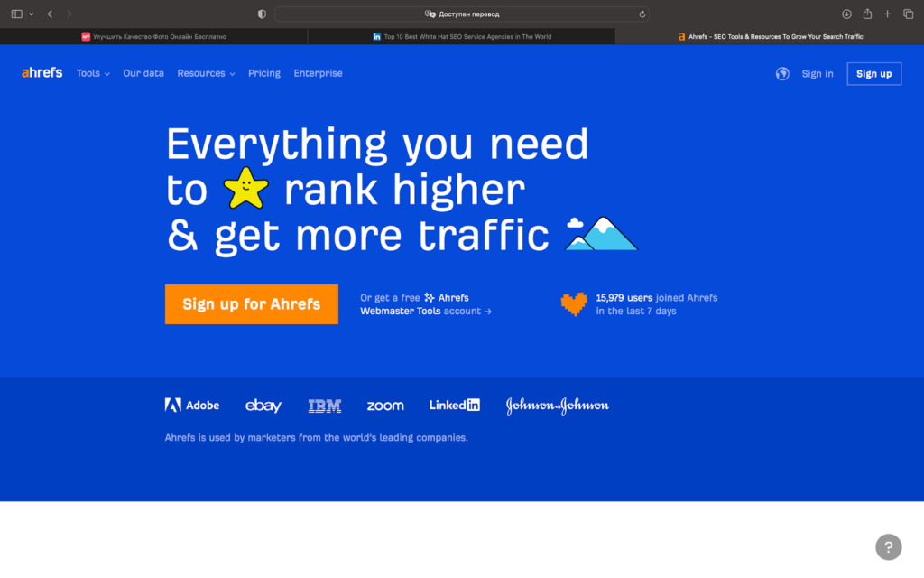
Task: Click the orange pixel heart icon
Action: point(574,303)
